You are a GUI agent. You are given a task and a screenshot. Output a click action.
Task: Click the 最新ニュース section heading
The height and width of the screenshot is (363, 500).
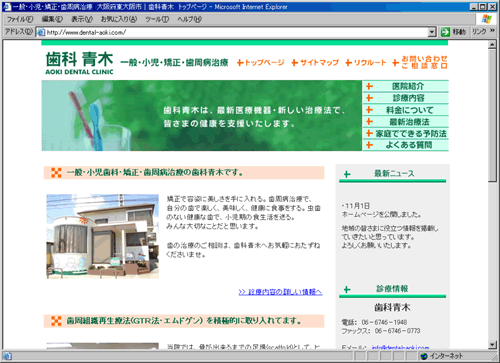(394, 173)
